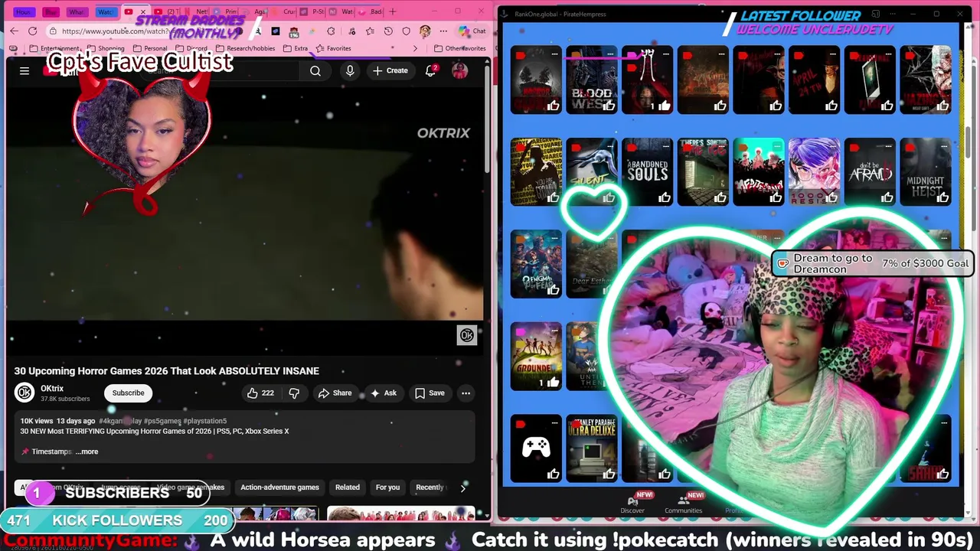Image resolution: width=980 pixels, height=551 pixels.
Task: Dislike the horror games video
Action: 294,393
